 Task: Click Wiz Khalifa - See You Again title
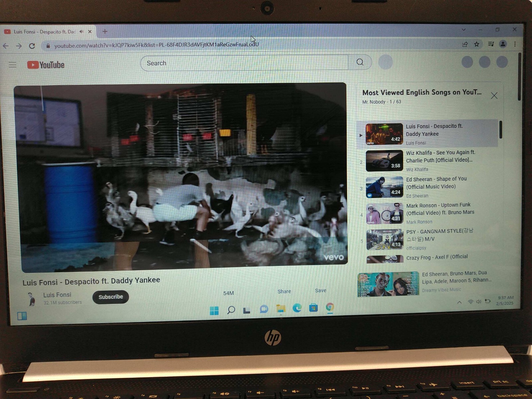441,156
